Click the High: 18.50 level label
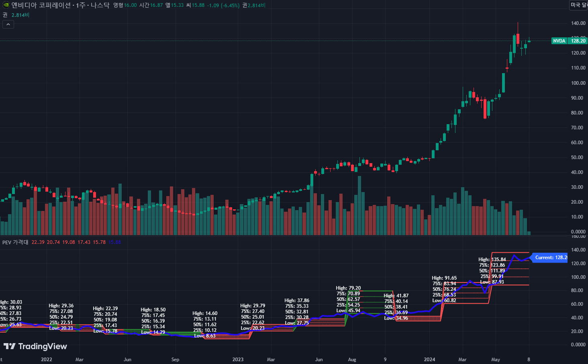Image resolution: width=588 pixels, height=364 pixels. 153,310
